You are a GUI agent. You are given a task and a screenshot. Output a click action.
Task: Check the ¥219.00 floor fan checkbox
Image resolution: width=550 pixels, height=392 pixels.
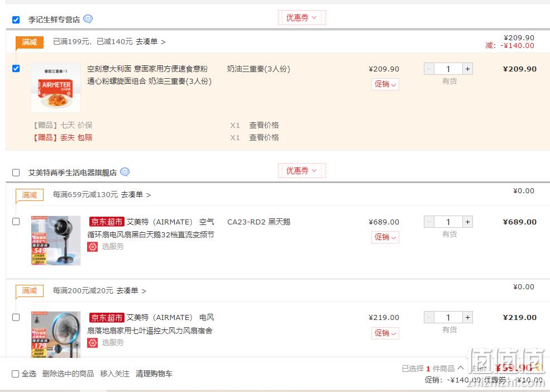[x=16, y=317]
